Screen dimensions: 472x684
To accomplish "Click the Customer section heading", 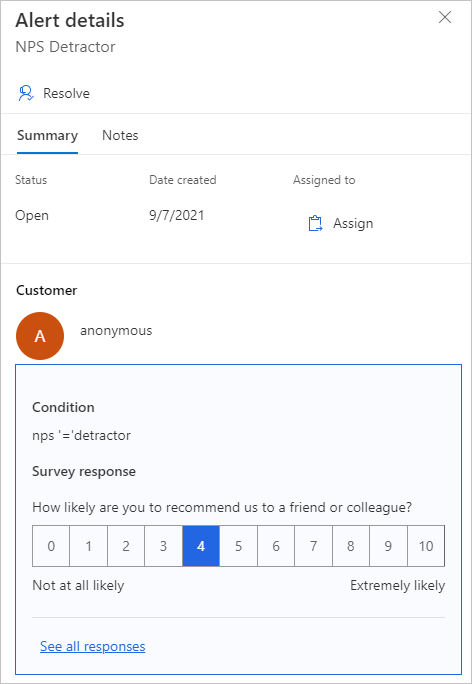I will [47, 291].
